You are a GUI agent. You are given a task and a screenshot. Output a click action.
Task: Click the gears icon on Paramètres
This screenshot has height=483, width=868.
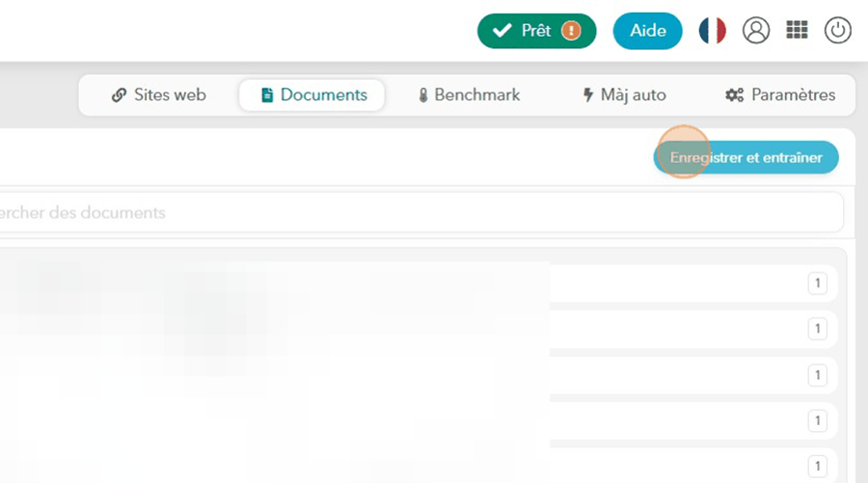coord(735,95)
